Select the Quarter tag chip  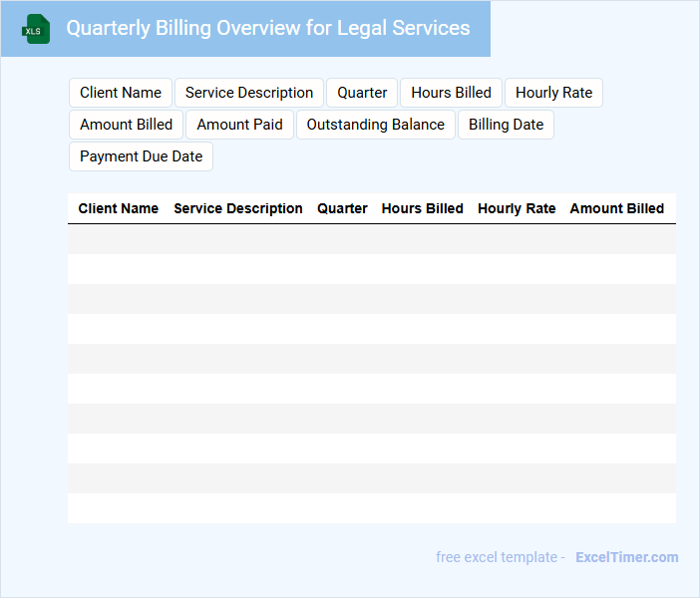[362, 93]
